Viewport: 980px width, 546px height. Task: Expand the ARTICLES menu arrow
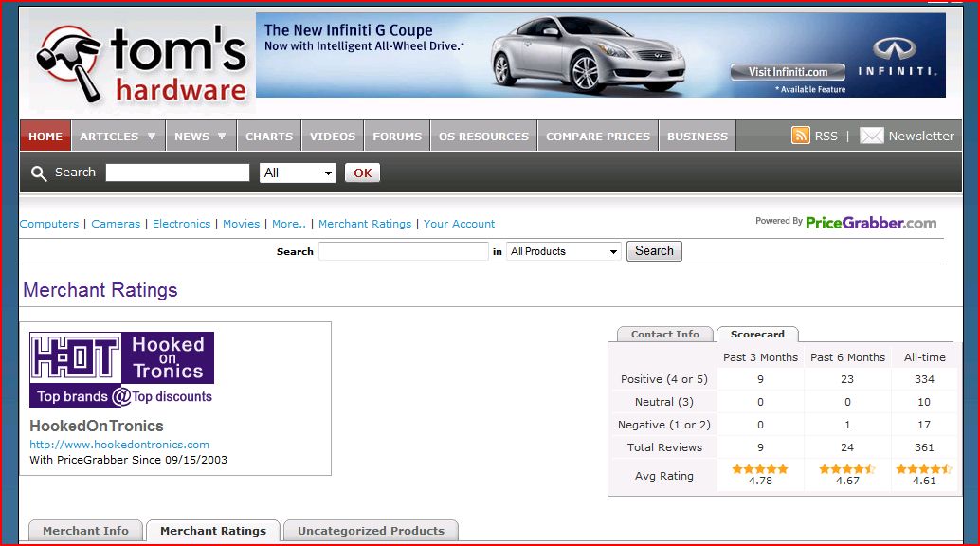152,136
